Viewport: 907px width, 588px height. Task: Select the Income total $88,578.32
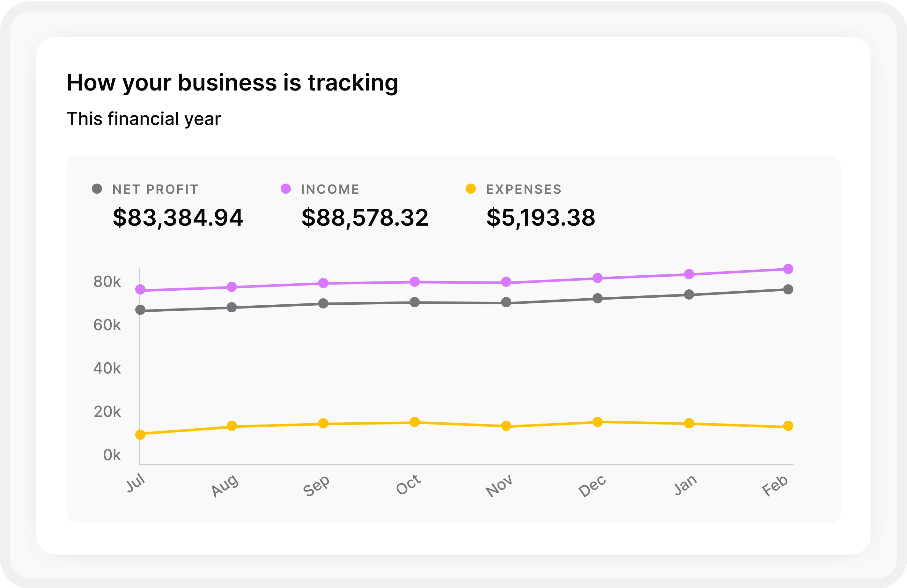[x=365, y=217]
